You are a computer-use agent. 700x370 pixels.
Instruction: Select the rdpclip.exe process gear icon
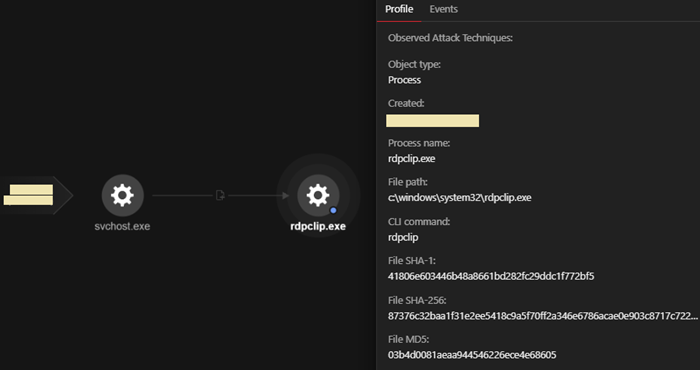coord(318,195)
